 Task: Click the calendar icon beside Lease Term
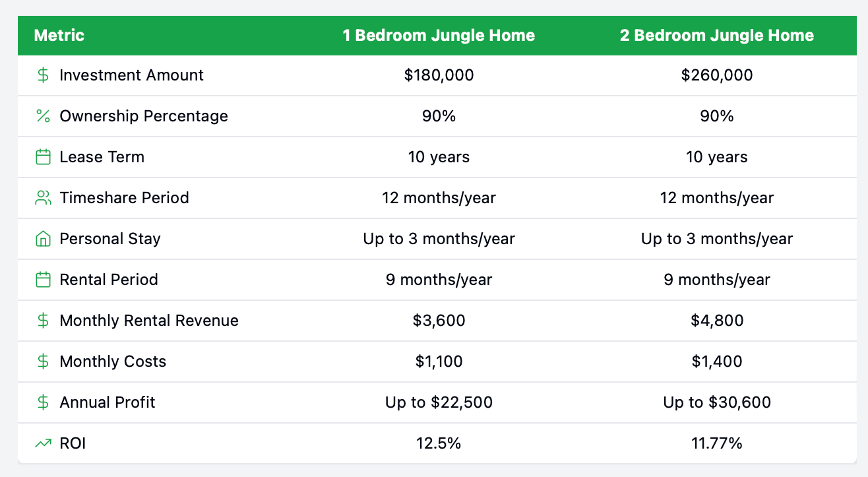point(43,157)
